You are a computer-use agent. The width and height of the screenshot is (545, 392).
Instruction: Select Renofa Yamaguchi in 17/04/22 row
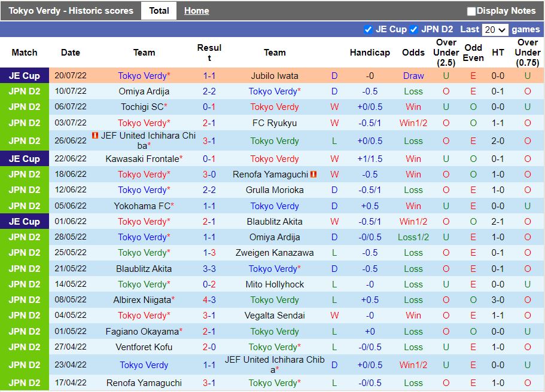pyautogui.click(x=144, y=383)
